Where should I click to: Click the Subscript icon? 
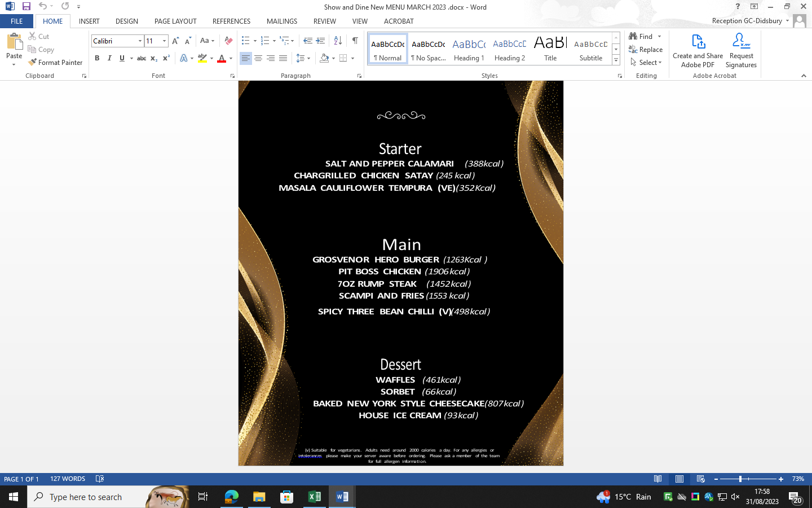[x=153, y=58]
